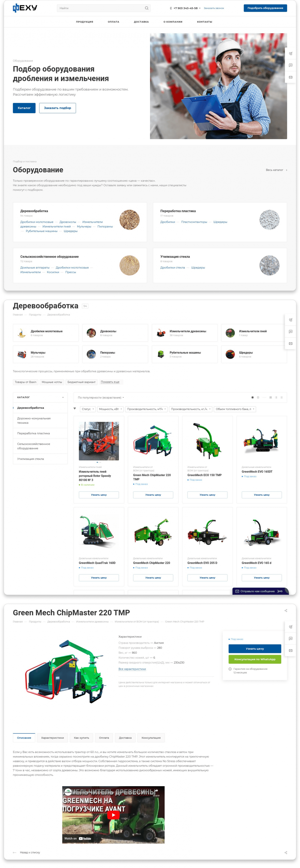
Task: Expand the phone number dropdown arrow in header
Action: click(x=200, y=8)
